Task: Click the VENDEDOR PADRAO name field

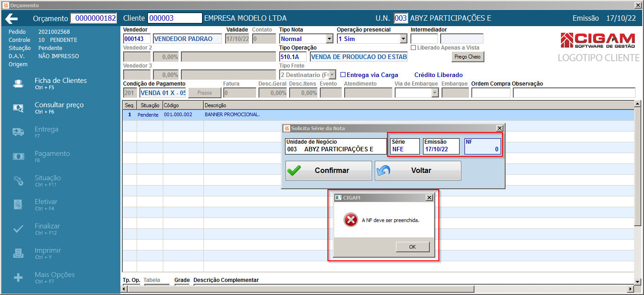Action: pos(187,39)
